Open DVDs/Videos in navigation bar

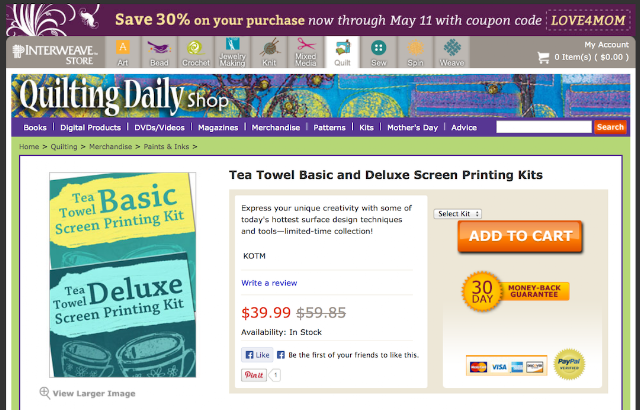pos(159,128)
